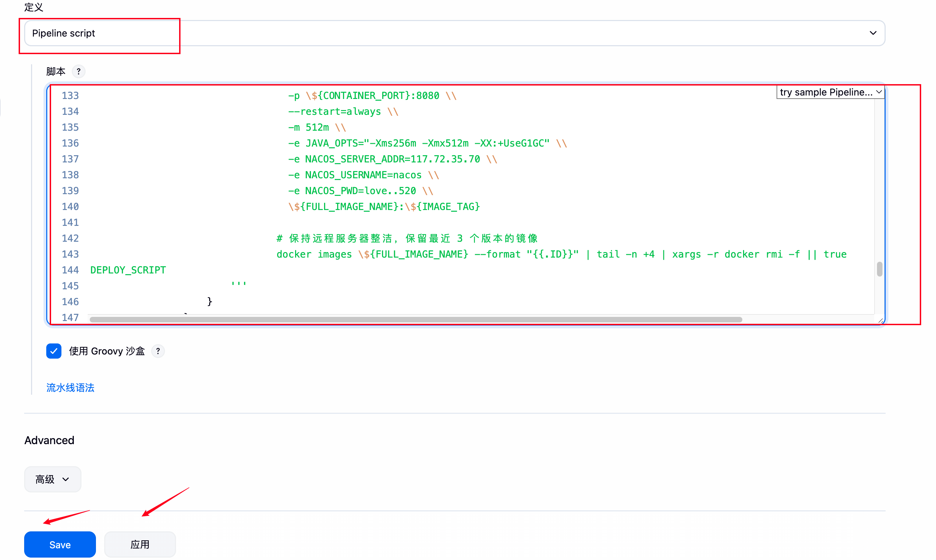Click the 应用 apply button
Viewport: 936px width, 560px height.
(140, 544)
